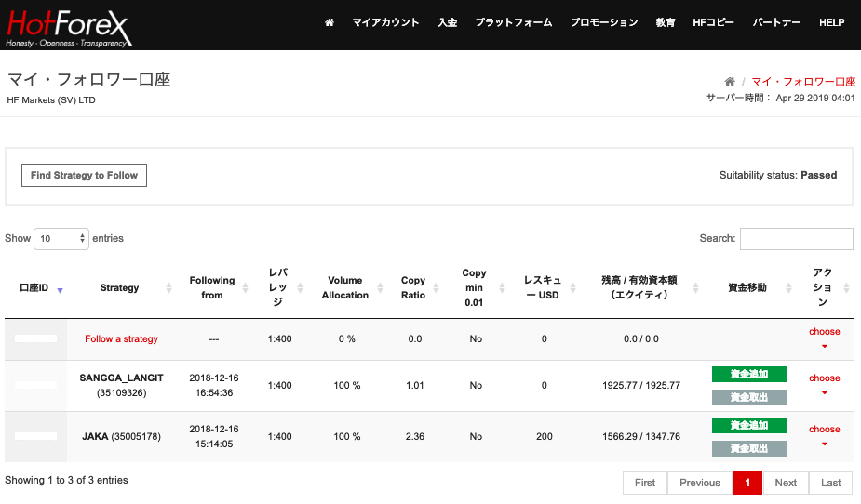
Task: Select page 1 in pagination
Action: point(747,483)
